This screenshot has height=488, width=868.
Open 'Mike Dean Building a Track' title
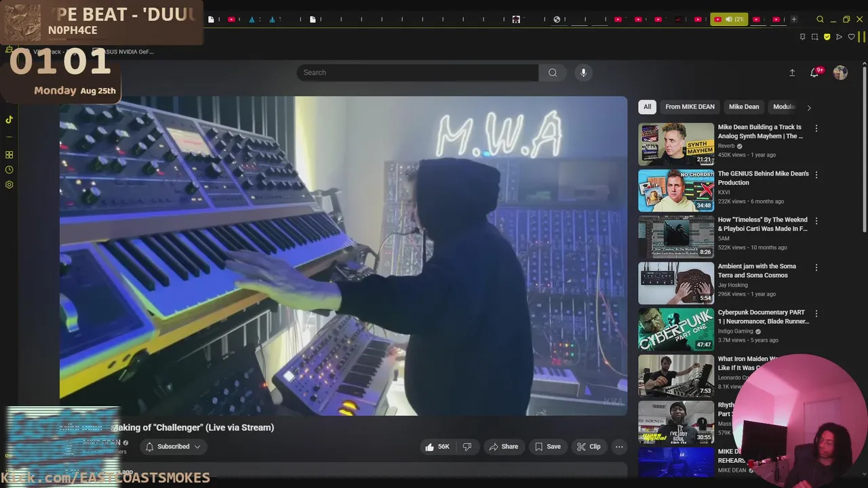[760, 131]
